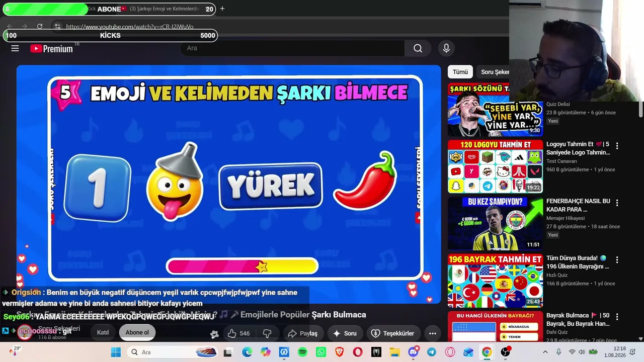
Task: Open Discord from the taskbar
Action: coord(414,352)
